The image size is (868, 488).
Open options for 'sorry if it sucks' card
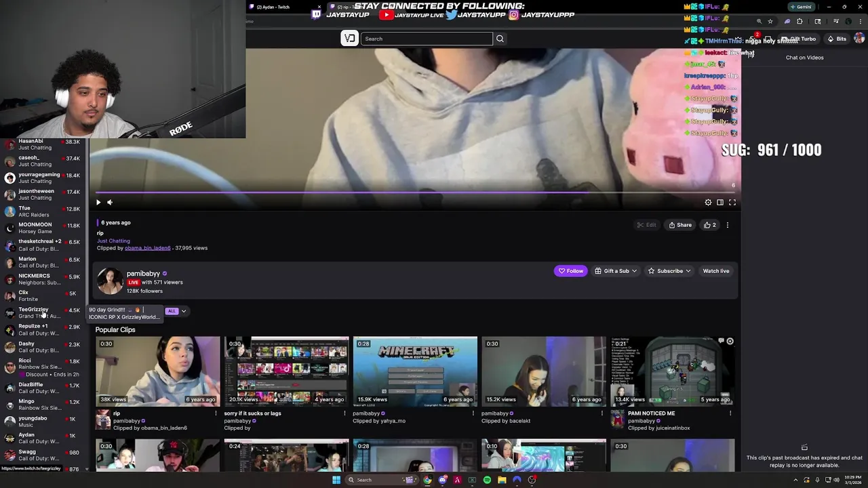[x=344, y=413]
